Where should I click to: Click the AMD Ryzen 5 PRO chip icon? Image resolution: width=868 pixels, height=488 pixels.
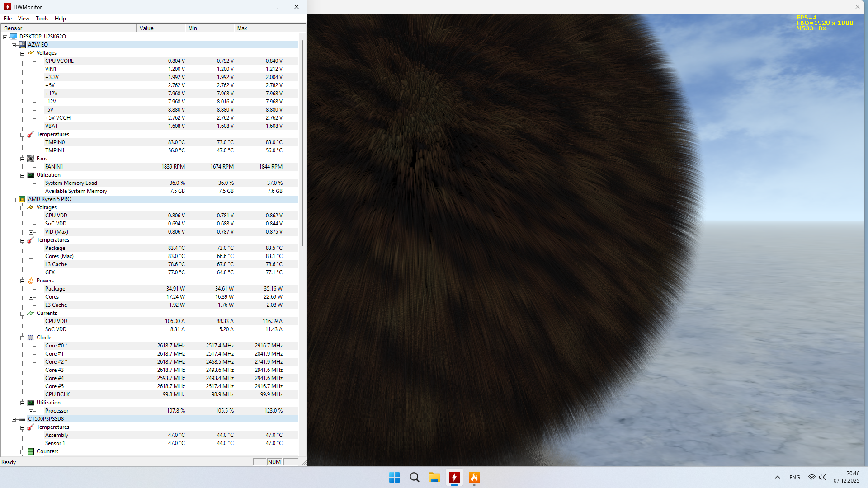click(22, 199)
